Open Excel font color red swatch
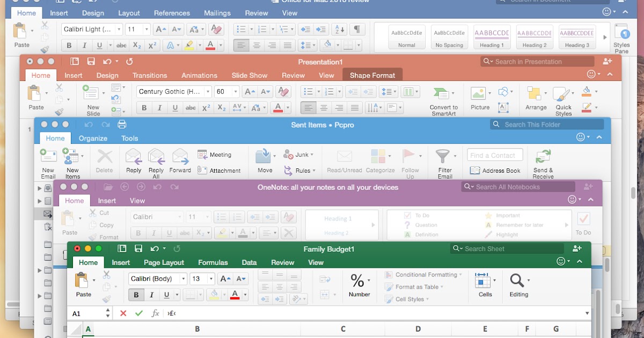The height and width of the screenshot is (338, 644). click(x=235, y=295)
